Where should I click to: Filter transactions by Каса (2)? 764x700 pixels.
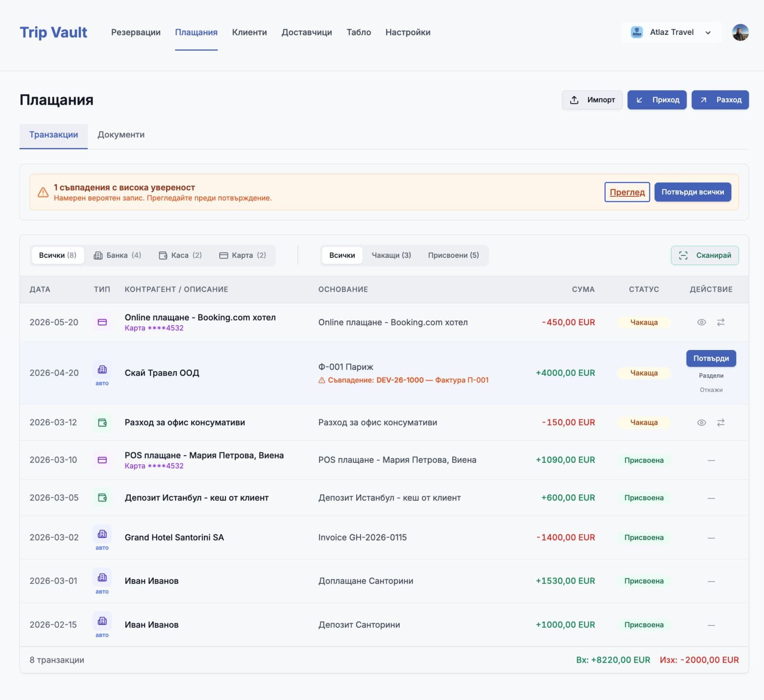tap(180, 255)
